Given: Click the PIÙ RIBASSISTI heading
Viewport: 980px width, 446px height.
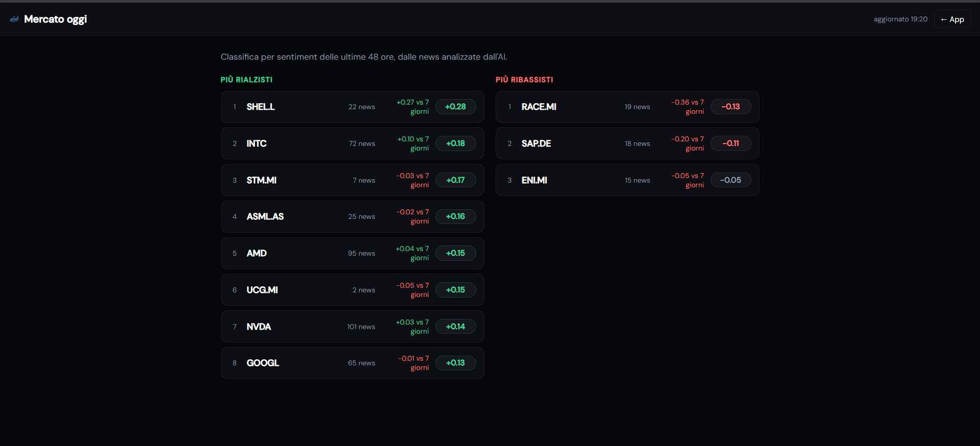Looking at the screenshot, I should point(524,80).
